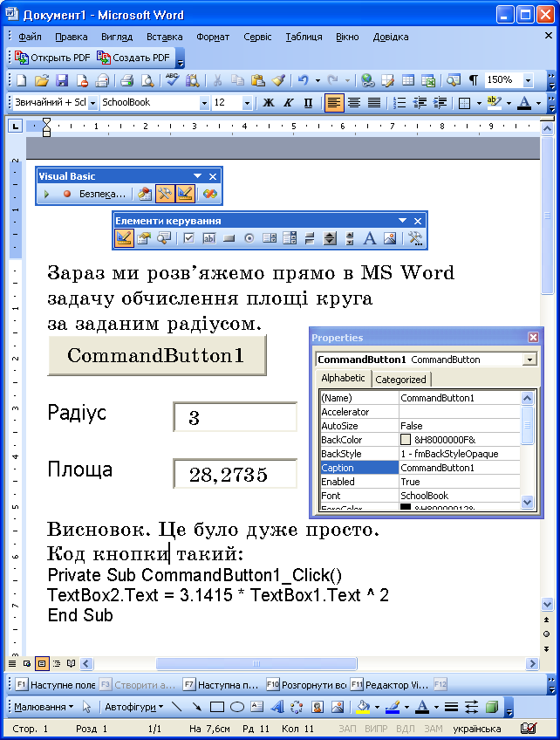
Task: Switch to Categorized tab in Properties
Action: [400, 380]
